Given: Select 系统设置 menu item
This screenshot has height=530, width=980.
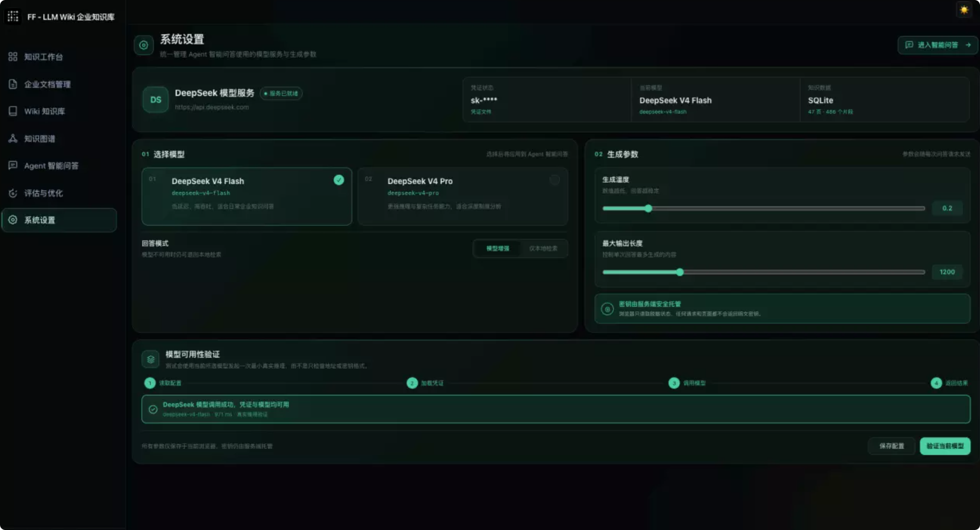Looking at the screenshot, I should (x=59, y=220).
